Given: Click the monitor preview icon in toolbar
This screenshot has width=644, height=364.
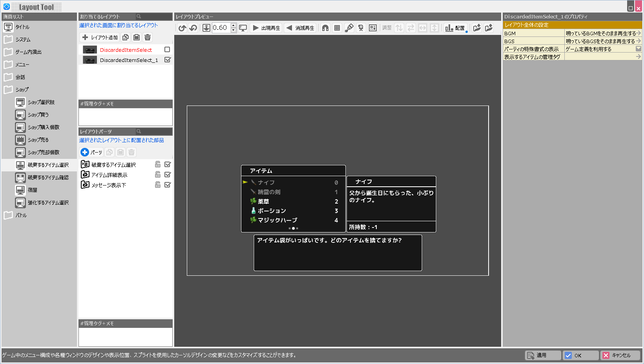Looking at the screenshot, I should pyautogui.click(x=243, y=28).
